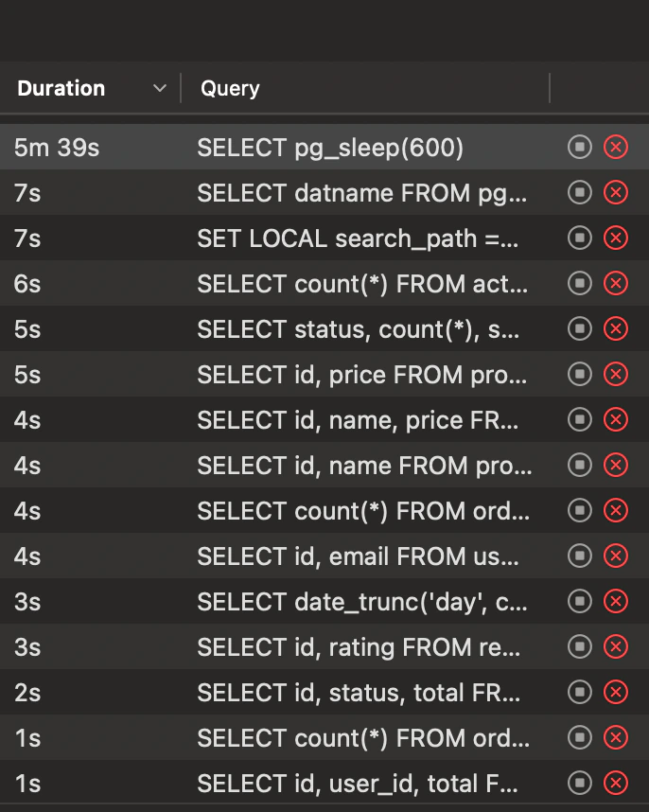The height and width of the screenshot is (812, 649).
Task: Kill the SELECT id, email query
Action: (x=616, y=556)
